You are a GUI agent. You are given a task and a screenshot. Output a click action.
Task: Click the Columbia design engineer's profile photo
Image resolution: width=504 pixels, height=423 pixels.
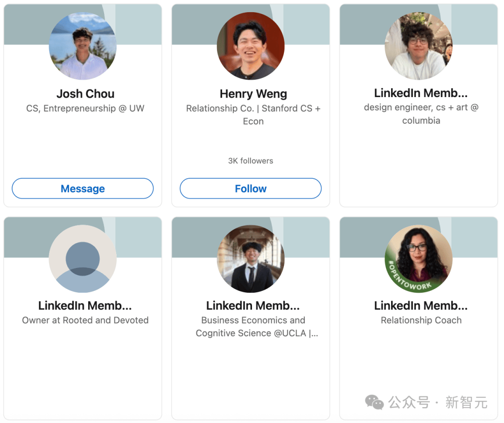coord(419,46)
